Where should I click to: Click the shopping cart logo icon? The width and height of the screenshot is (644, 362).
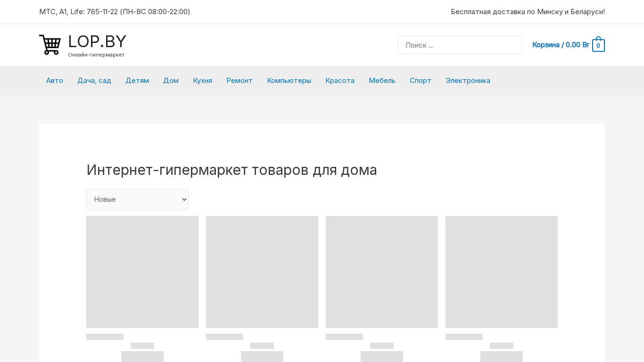pos(50,45)
